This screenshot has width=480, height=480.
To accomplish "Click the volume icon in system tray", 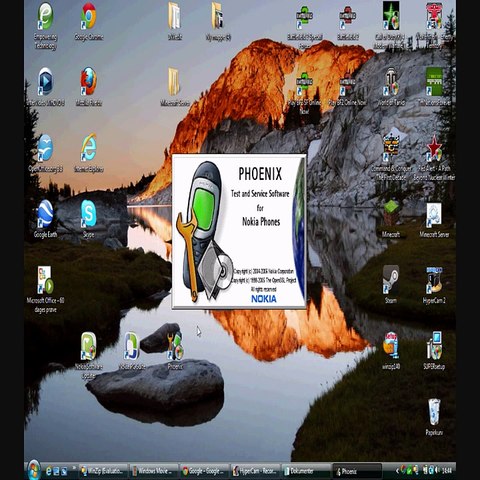I will click(437, 470).
